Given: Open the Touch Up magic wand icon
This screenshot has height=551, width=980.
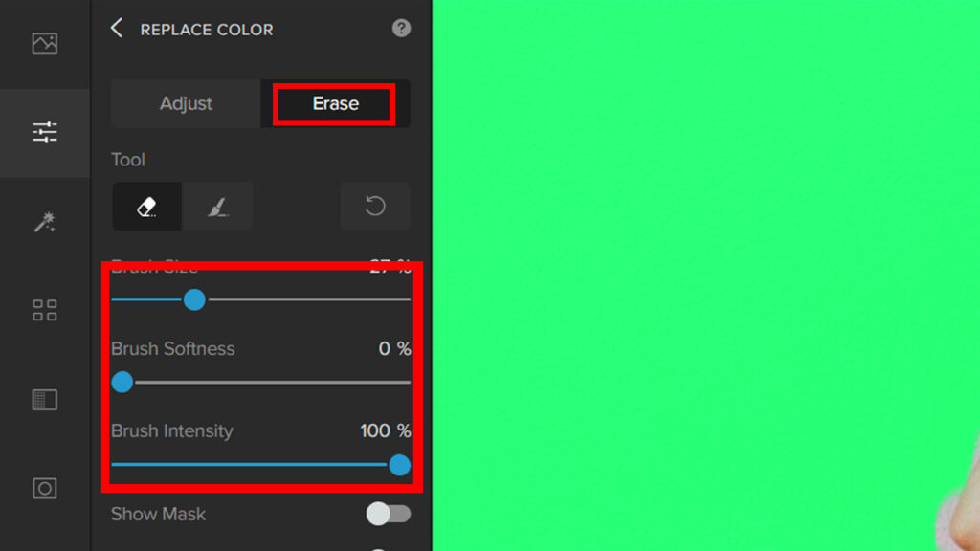Looking at the screenshot, I should [44, 222].
